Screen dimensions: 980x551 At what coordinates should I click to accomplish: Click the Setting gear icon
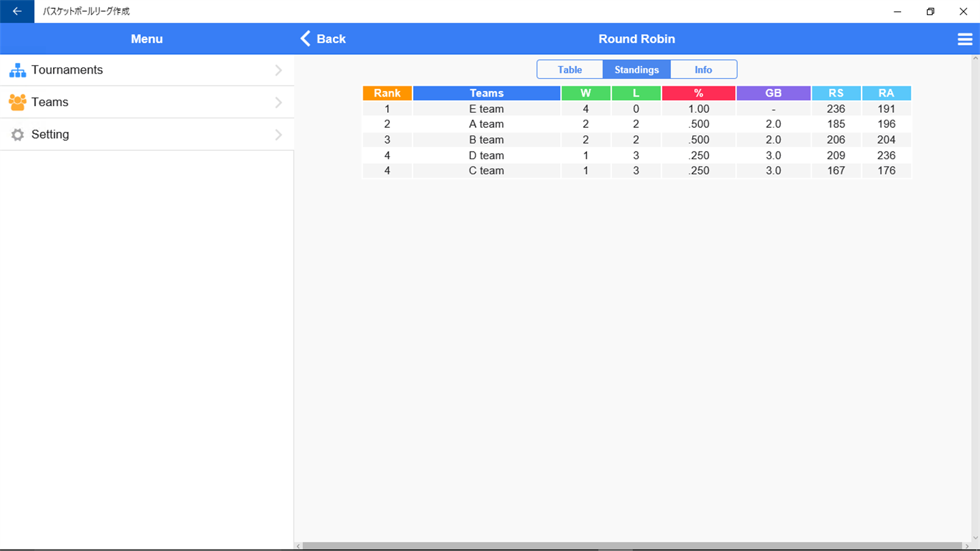(17, 135)
